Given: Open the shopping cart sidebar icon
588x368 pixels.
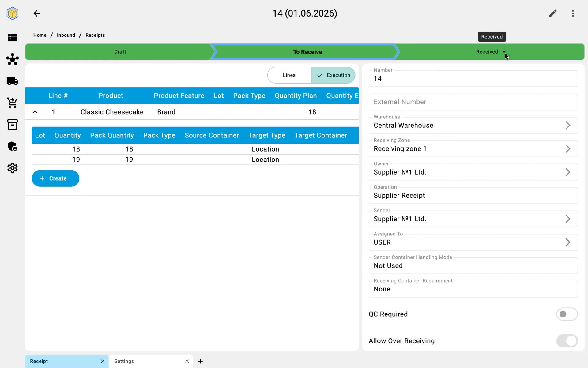Looking at the screenshot, I should click(x=13, y=103).
